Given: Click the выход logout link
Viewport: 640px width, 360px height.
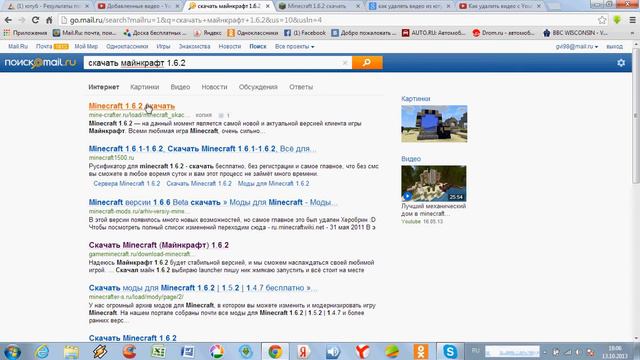Looking at the screenshot, I should point(614,47).
